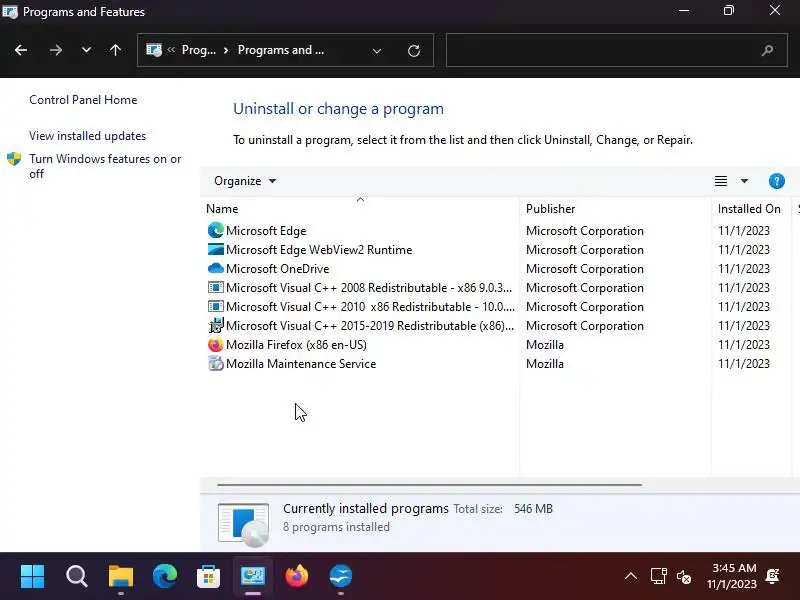
Task: Click path segment 'Programs and ...' in address bar
Action: point(281,50)
